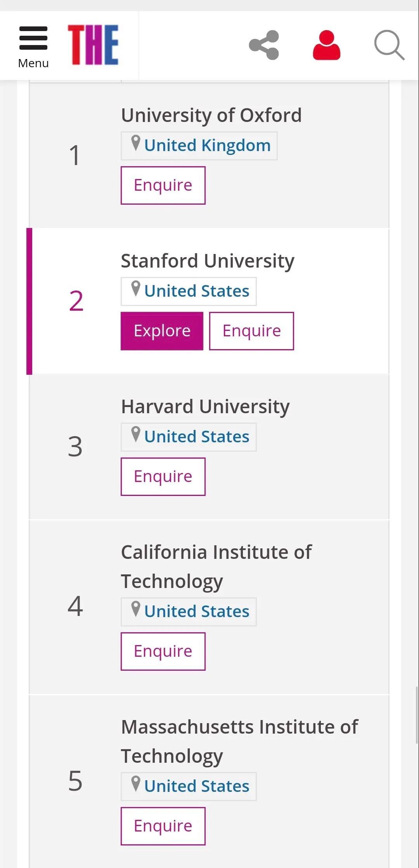Select the Harvard University name
419x868 pixels.
(x=205, y=407)
